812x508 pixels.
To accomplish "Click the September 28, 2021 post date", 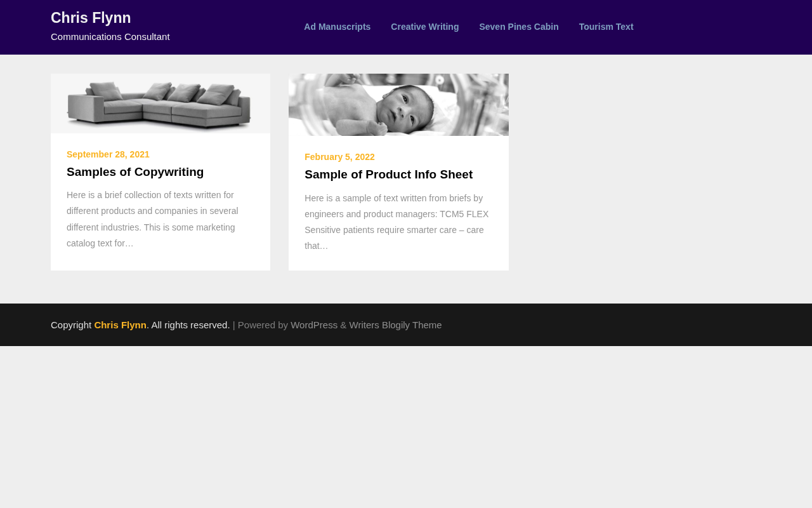I will pyautogui.click(x=108, y=154).
